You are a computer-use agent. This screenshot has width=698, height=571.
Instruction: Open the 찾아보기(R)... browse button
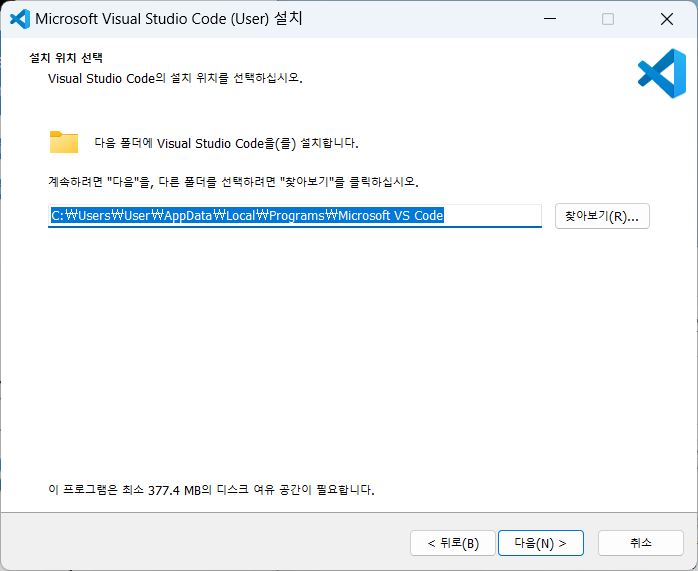point(602,216)
